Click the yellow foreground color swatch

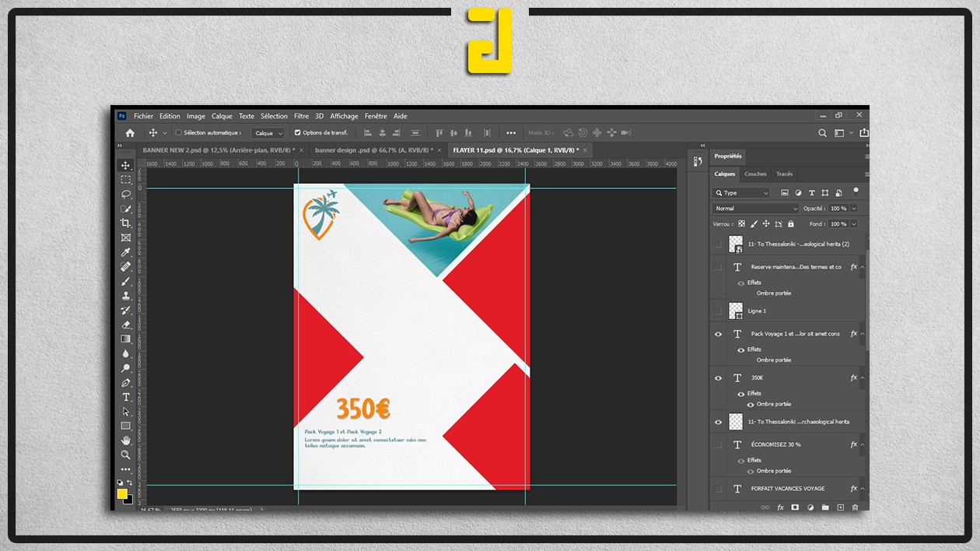click(122, 493)
